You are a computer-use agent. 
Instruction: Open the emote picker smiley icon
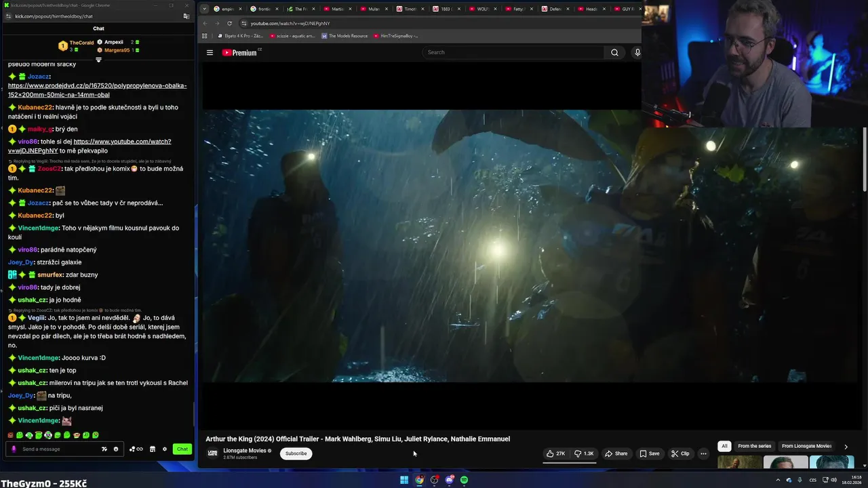[x=116, y=449]
